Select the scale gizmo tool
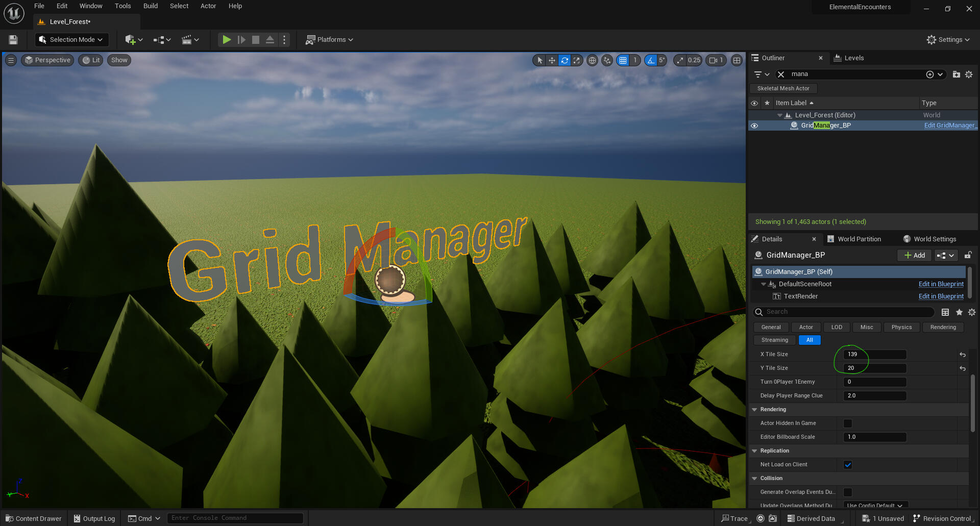 coord(576,60)
